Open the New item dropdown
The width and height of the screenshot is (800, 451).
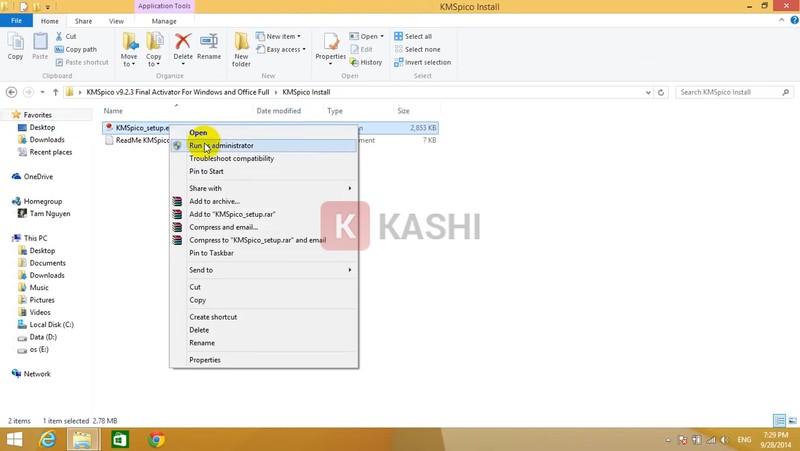[279, 36]
